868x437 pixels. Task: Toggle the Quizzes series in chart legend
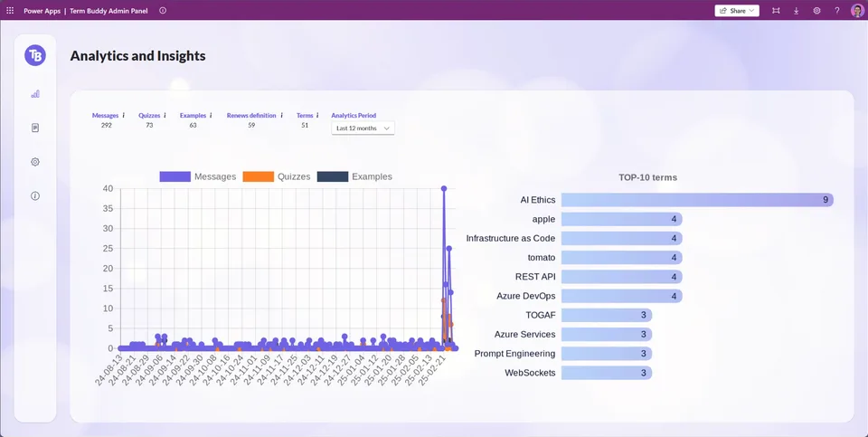click(x=277, y=176)
